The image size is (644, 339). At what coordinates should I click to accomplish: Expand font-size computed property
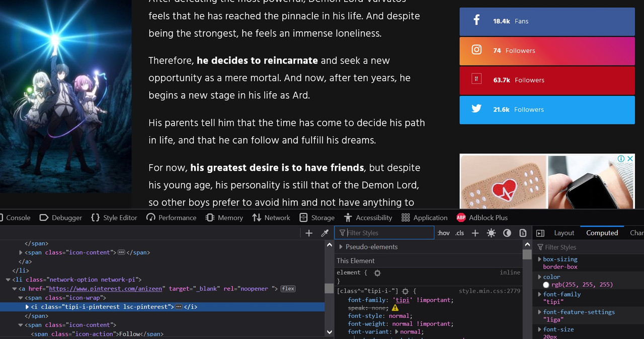(539, 329)
